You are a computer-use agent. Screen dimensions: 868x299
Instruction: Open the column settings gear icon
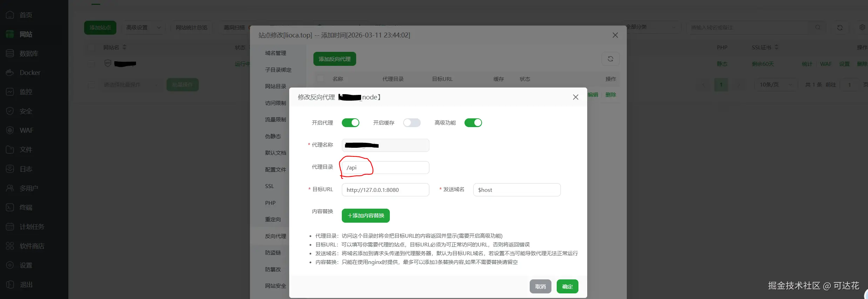[x=862, y=27]
